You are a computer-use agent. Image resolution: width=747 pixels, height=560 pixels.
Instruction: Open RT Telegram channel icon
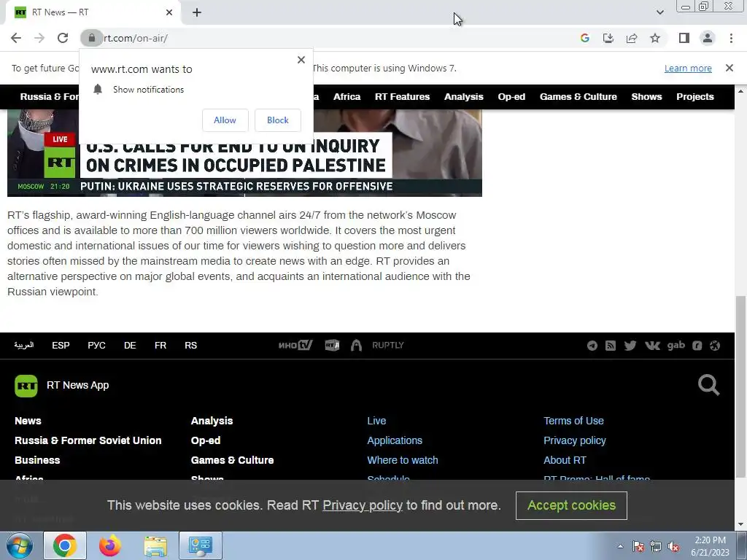[x=592, y=346]
